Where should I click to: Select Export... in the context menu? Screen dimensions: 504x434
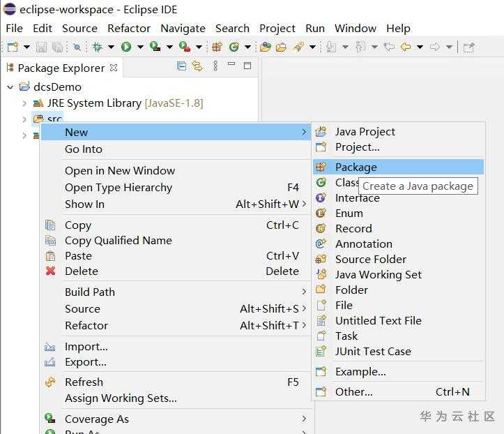[176, 362]
